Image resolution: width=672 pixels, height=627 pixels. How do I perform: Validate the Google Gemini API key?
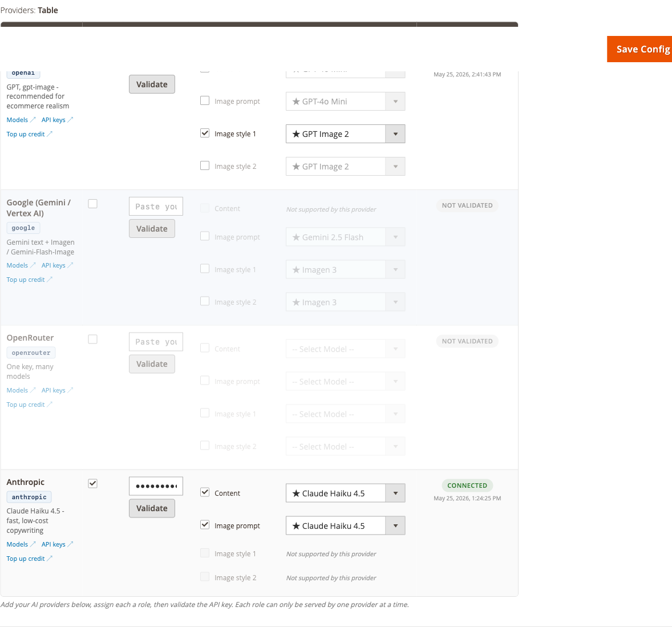152,228
